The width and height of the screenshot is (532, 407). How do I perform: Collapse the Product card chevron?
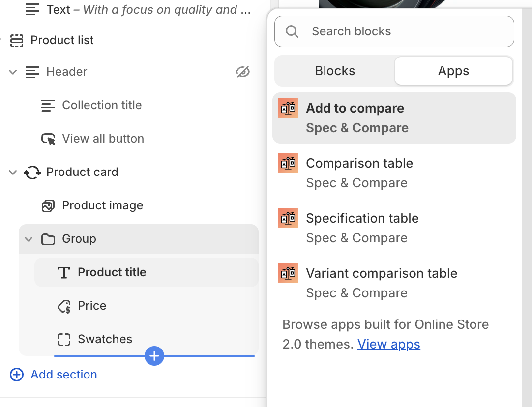[13, 173]
